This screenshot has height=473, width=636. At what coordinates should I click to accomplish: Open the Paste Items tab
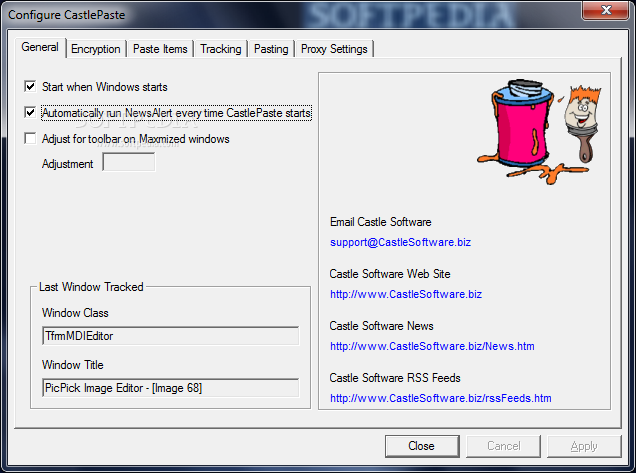pyautogui.click(x=160, y=49)
